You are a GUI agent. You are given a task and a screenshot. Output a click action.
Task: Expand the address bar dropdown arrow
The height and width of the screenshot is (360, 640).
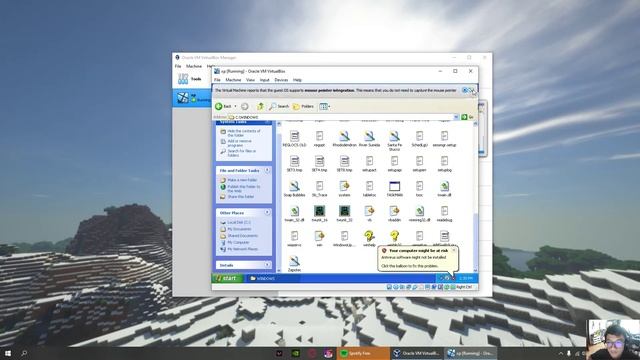[x=456, y=117]
